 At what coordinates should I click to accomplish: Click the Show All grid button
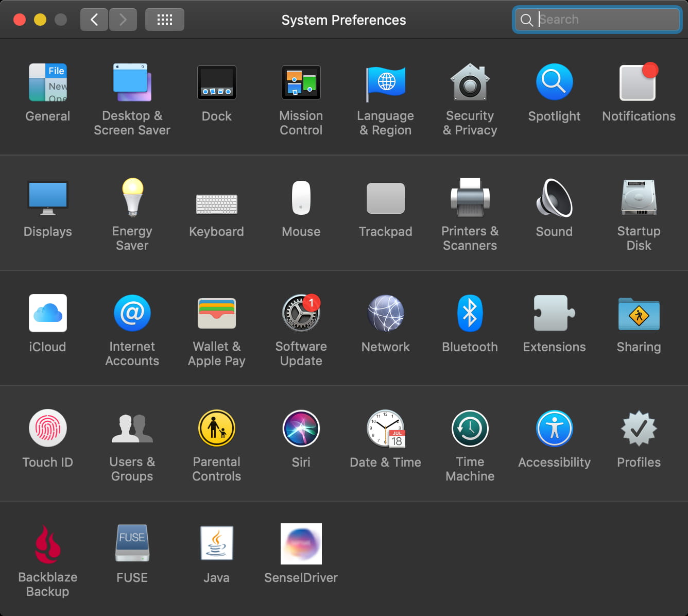[165, 20]
